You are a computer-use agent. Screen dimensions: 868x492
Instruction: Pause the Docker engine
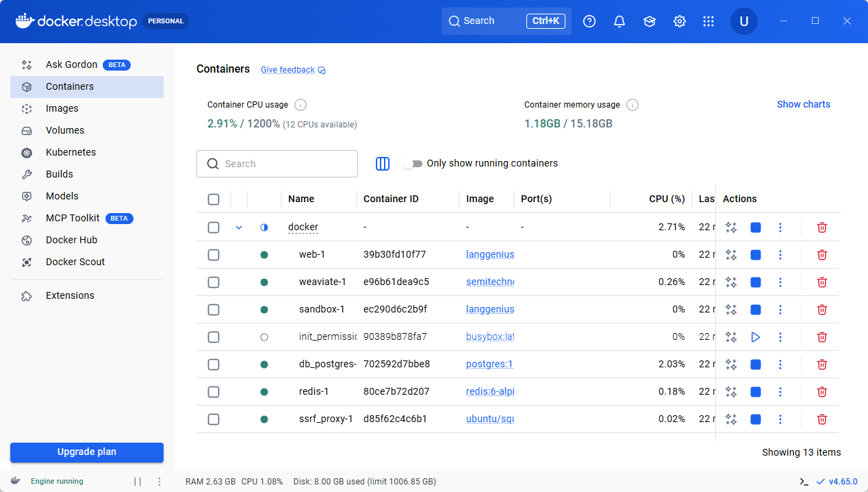pyautogui.click(x=138, y=481)
